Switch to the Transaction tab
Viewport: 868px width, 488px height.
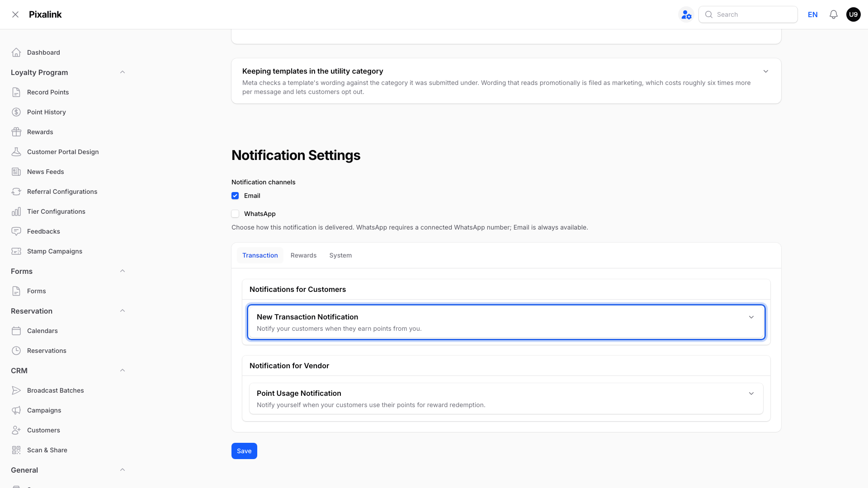click(x=260, y=255)
